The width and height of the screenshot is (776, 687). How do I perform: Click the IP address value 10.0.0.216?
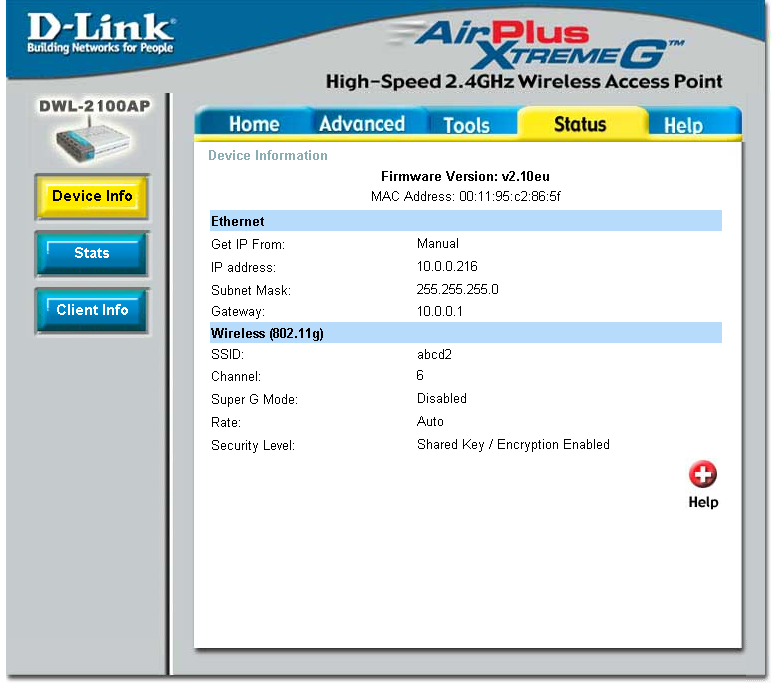pos(447,266)
